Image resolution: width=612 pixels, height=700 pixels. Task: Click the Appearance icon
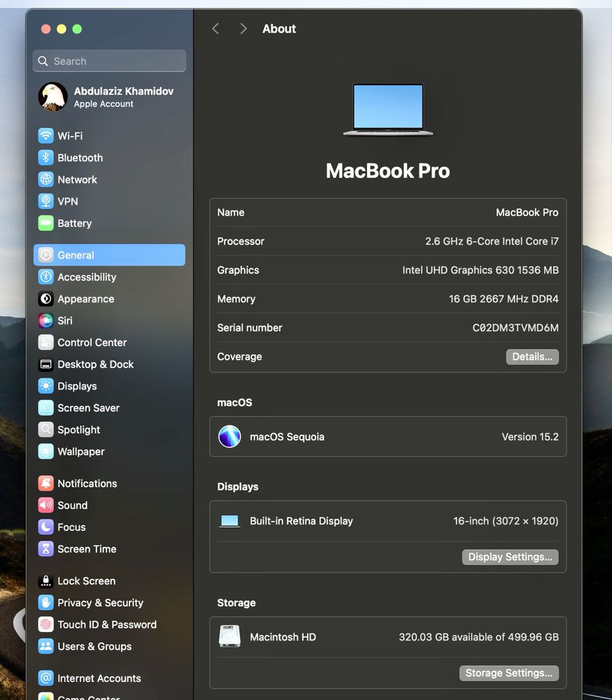click(45, 299)
